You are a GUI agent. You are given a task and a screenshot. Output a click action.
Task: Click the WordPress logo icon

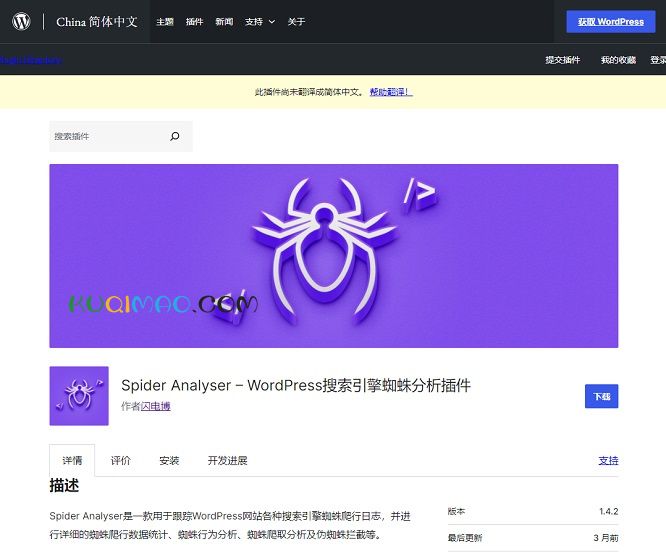[21, 21]
